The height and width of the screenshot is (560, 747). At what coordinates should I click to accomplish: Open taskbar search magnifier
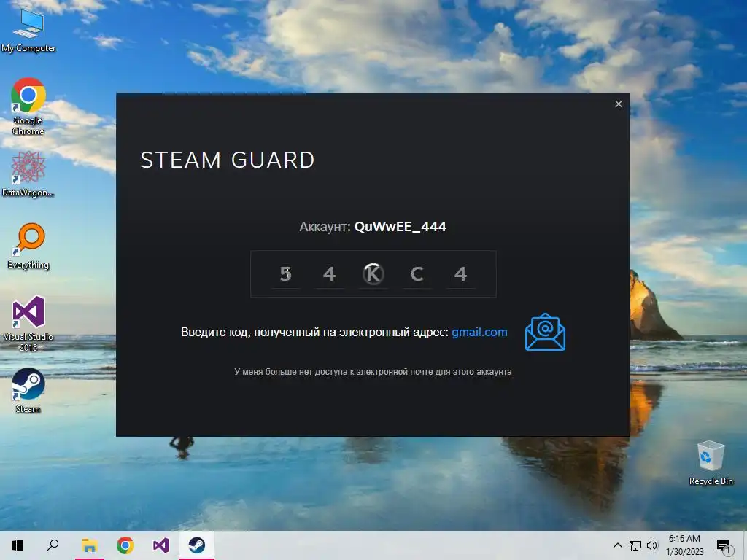point(53,545)
